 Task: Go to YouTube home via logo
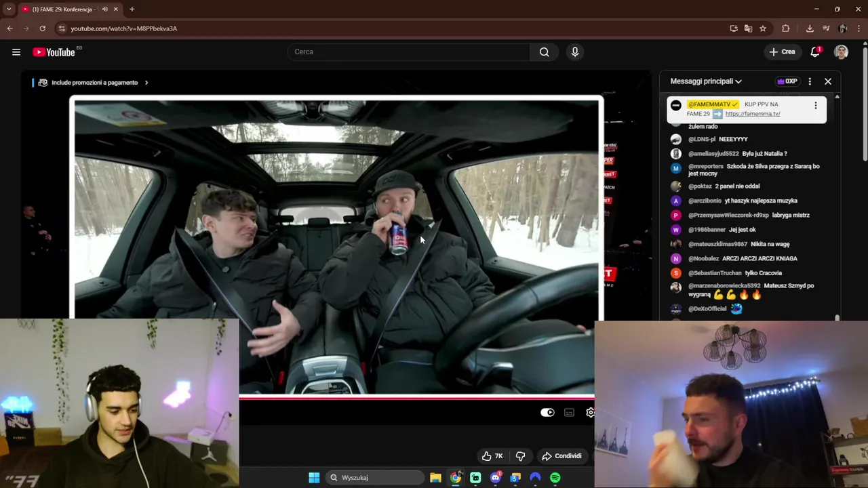coord(54,52)
